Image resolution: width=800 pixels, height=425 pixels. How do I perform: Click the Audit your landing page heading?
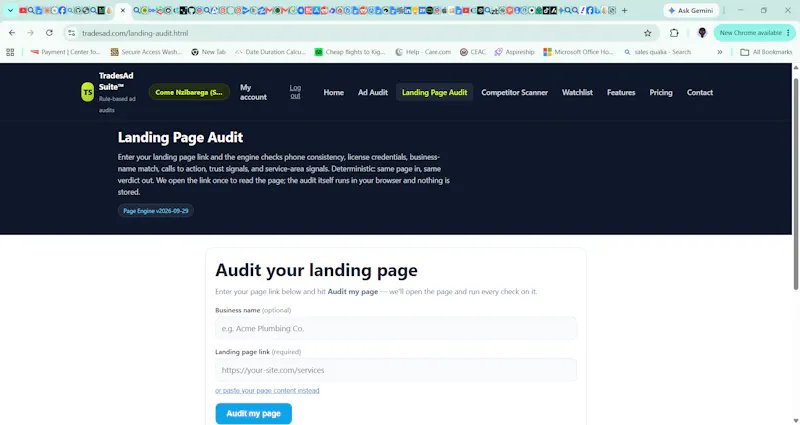pyautogui.click(x=316, y=270)
